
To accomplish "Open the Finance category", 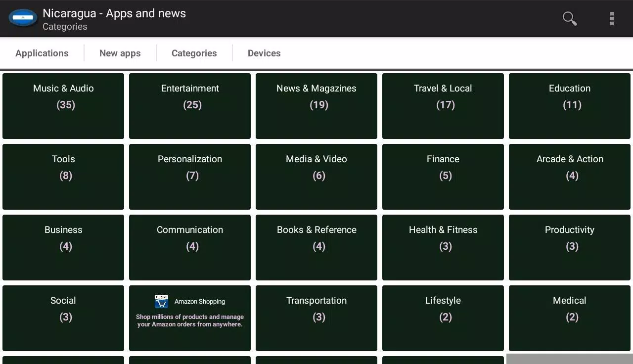I will pos(443,177).
